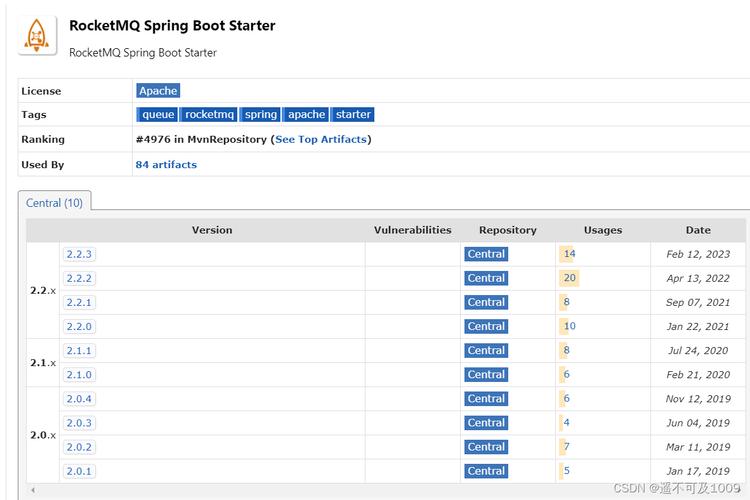Click the Apache license badge
Viewport: 750px width, 500px height.
[158, 91]
